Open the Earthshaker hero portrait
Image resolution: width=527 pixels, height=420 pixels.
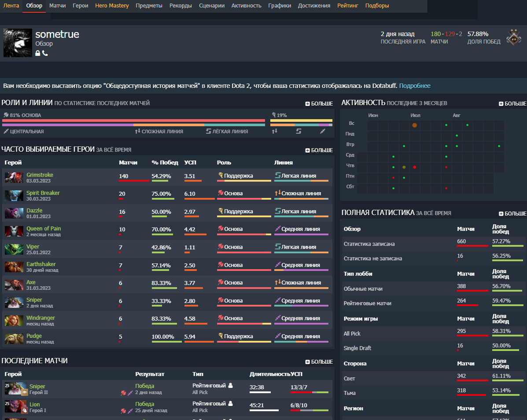point(14,267)
